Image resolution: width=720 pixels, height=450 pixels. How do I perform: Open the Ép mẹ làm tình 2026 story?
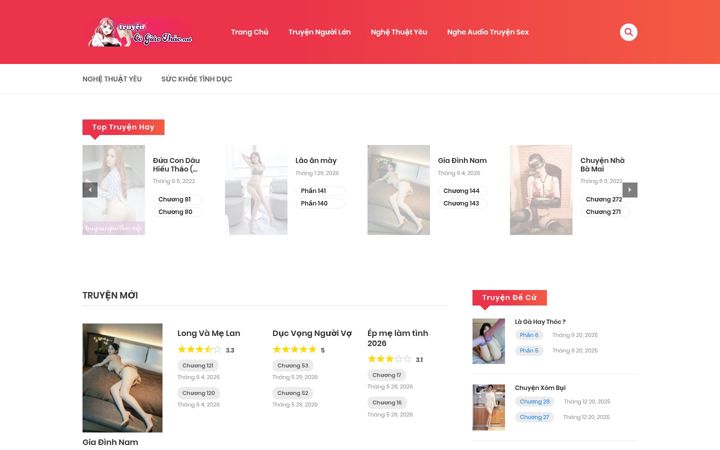coord(398,338)
